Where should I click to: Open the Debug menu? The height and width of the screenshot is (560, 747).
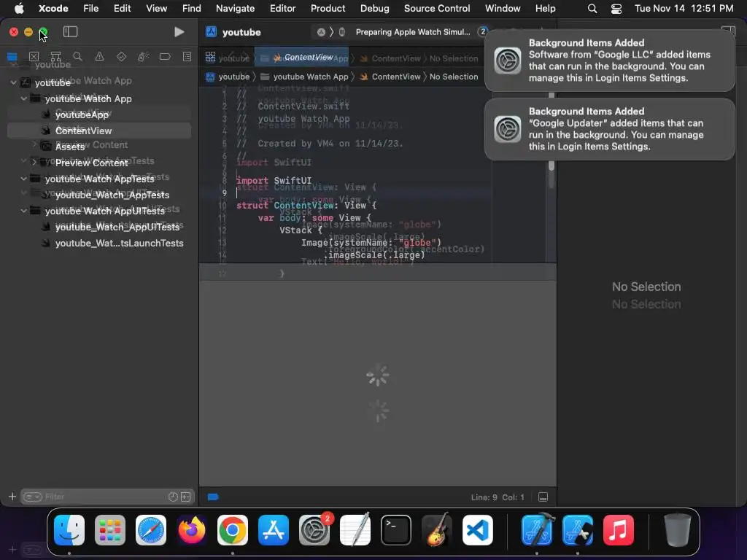[x=374, y=8]
